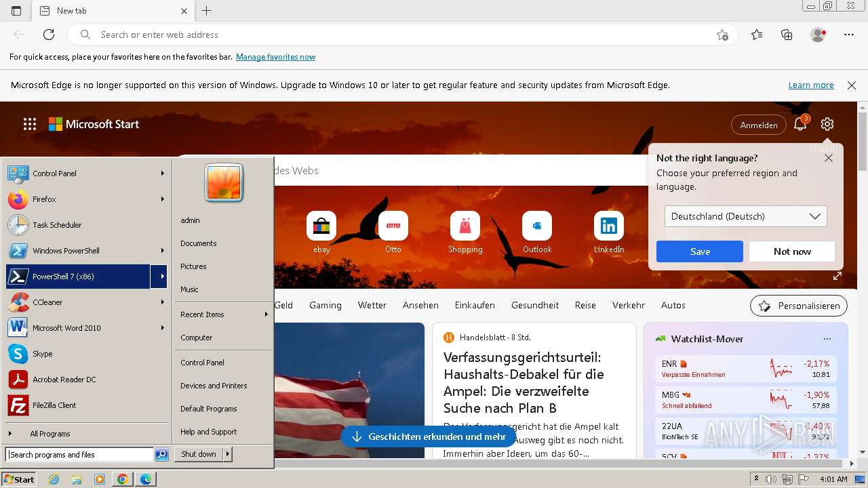Image resolution: width=868 pixels, height=488 pixels.
Task: Open Edge settings and more menu
Action: 849,35
